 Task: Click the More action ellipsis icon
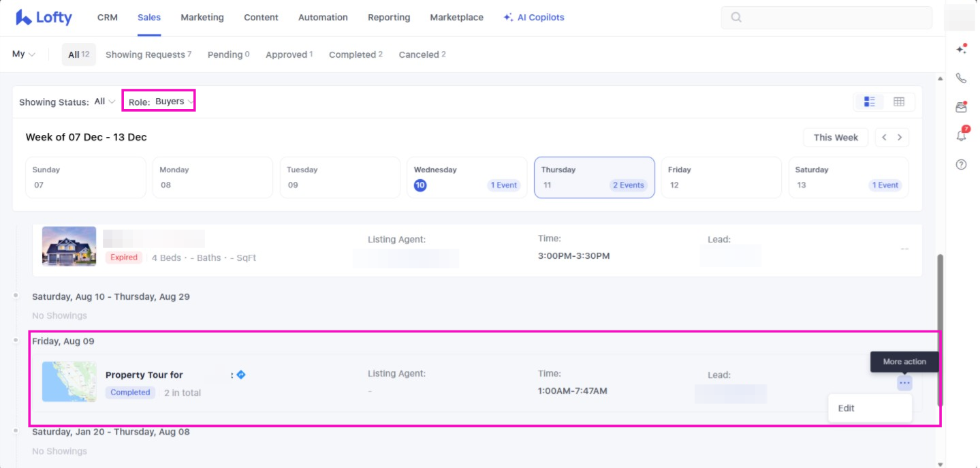coord(904,384)
